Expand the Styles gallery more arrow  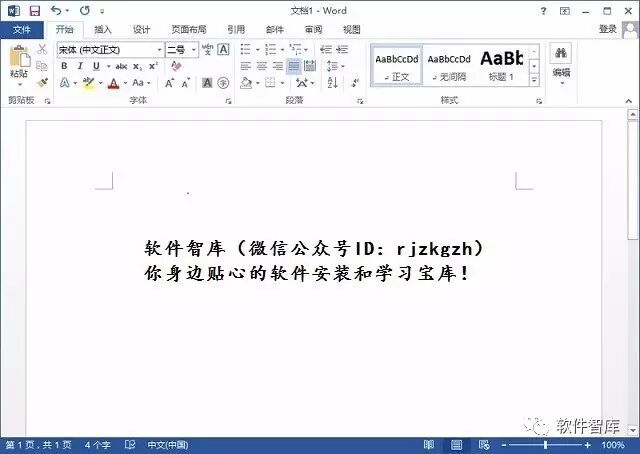[534, 80]
